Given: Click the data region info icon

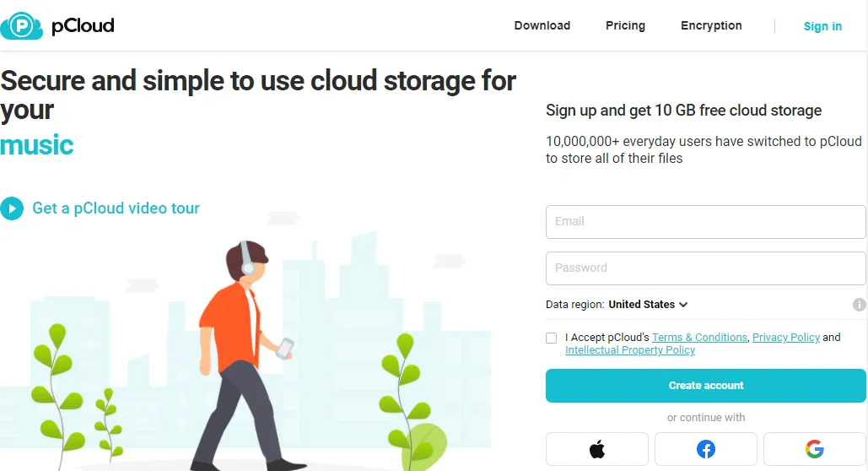Looking at the screenshot, I should (859, 305).
